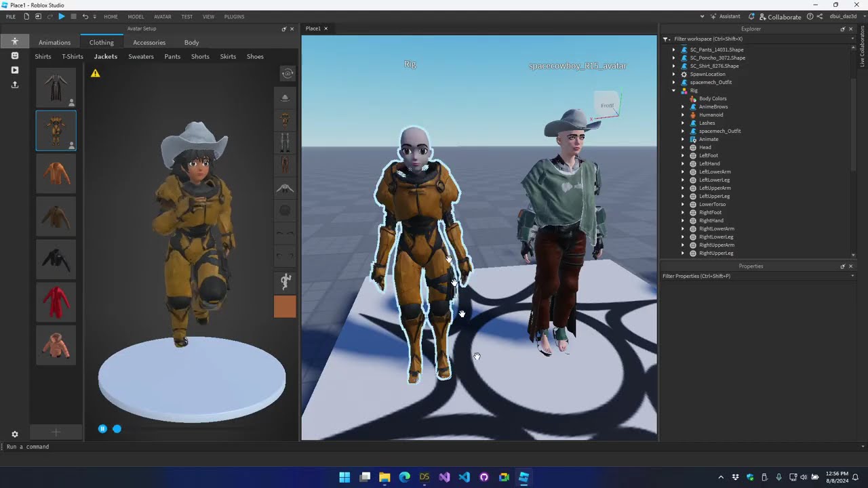Expand spacemech_Outfit under workspace
868x488 pixels.
673,82
